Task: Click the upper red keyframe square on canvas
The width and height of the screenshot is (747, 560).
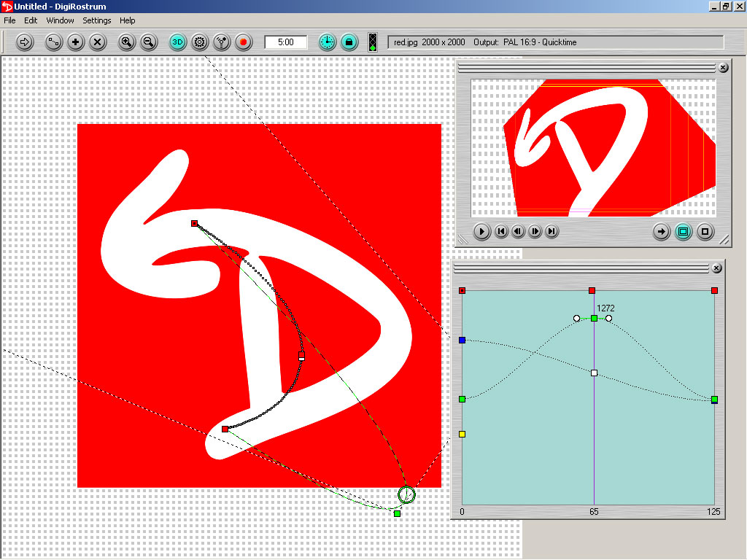Action: pyautogui.click(x=194, y=223)
